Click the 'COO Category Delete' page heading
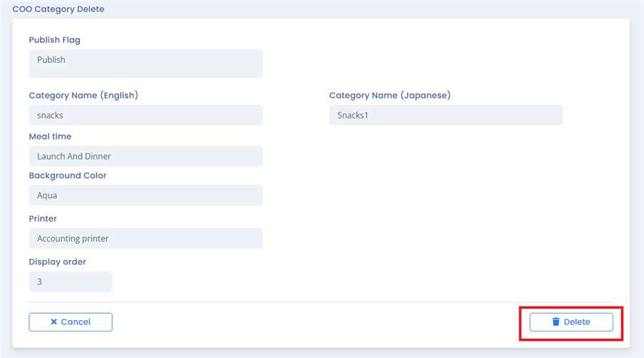This screenshot has height=358, width=644. pyautogui.click(x=58, y=9)
